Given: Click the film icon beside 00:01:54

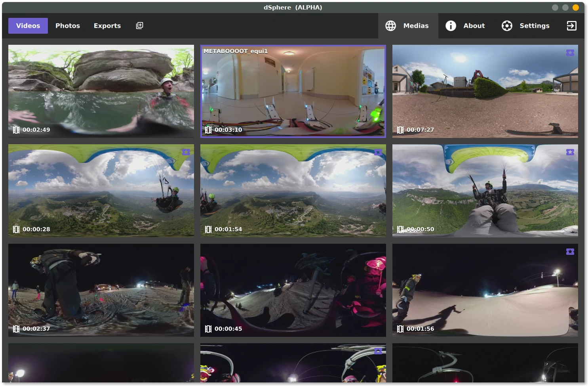Looking at the screenshot, I should (208, 229).
